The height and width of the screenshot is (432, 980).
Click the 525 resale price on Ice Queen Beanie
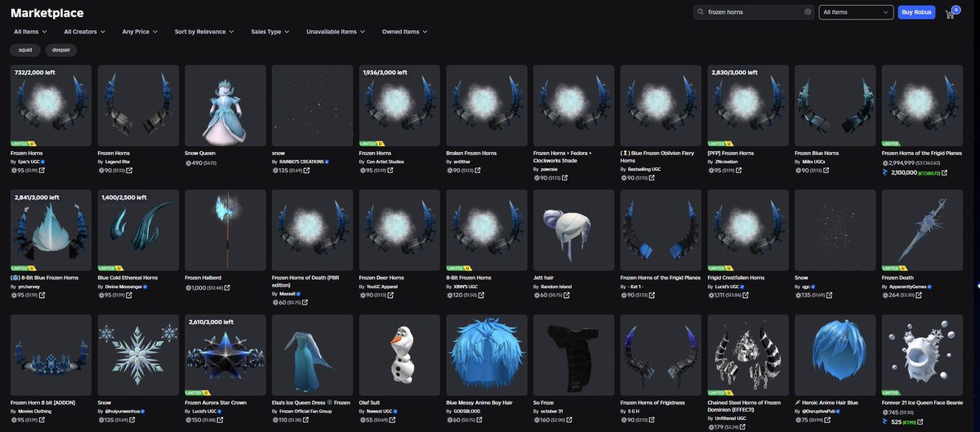pos(895,421)
